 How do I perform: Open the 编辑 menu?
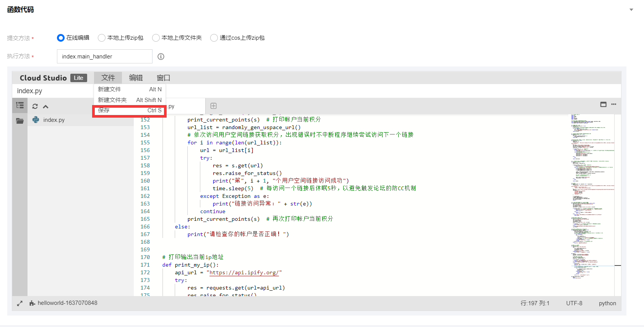pos(136,78)
